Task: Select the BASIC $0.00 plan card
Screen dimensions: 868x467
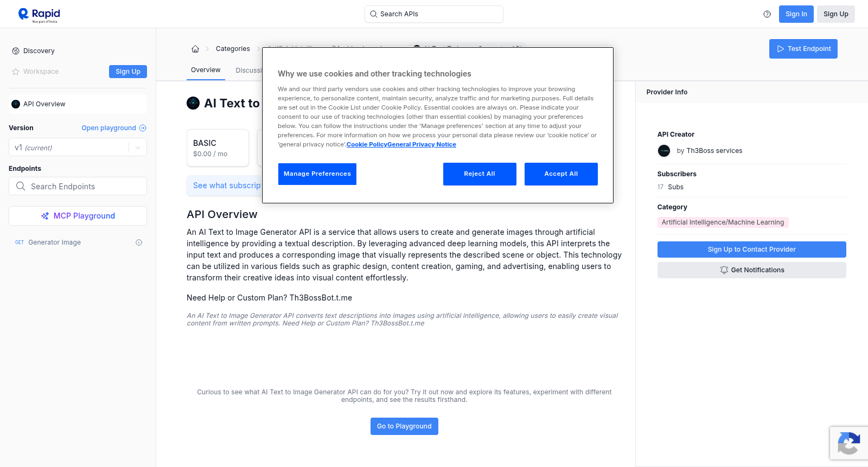Action: point(218,148)
